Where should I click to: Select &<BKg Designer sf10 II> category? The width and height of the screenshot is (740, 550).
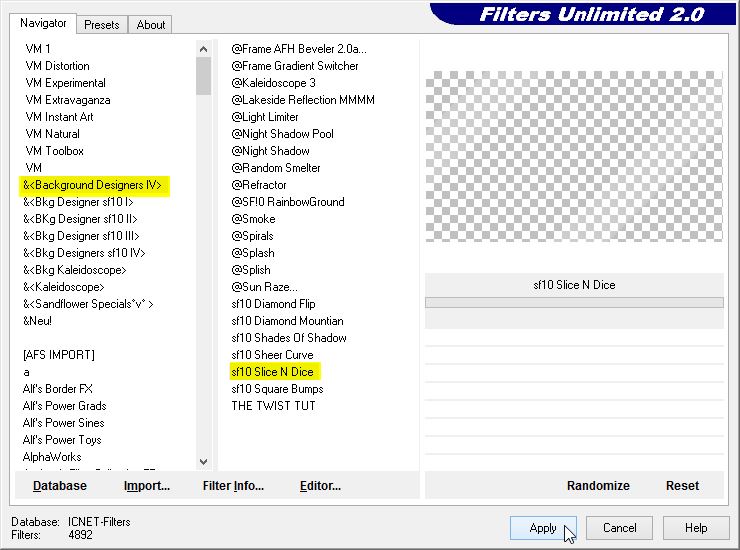coord(80,219)
